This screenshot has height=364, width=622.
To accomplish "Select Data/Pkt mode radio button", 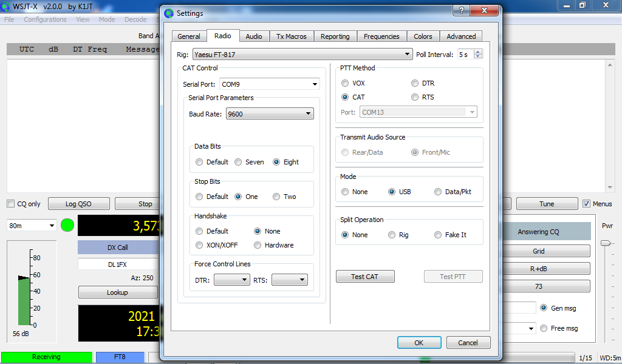I will point(439,192).
